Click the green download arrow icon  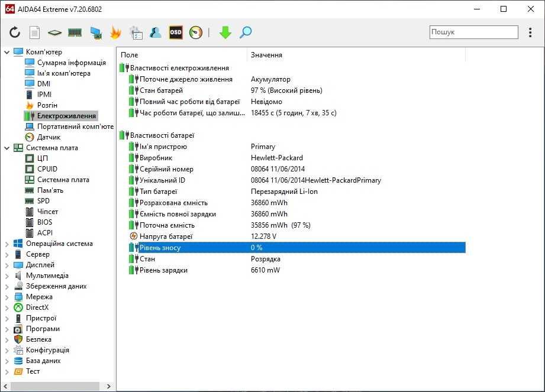(225, 33)
